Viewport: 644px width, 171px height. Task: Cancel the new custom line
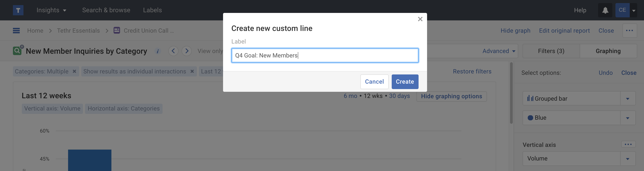pos(374,82)
